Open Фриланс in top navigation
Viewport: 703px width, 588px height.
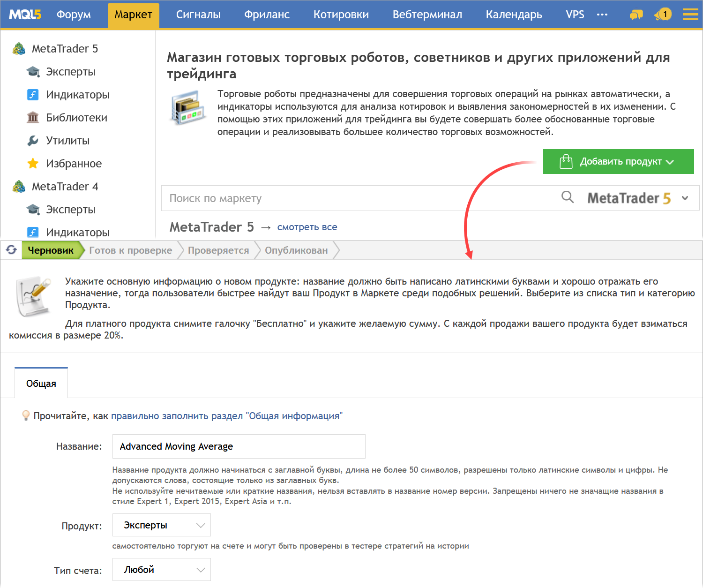click(x=267, y=15)
